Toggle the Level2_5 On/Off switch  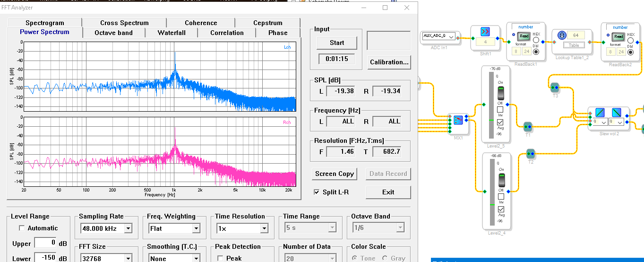point(501,93)
